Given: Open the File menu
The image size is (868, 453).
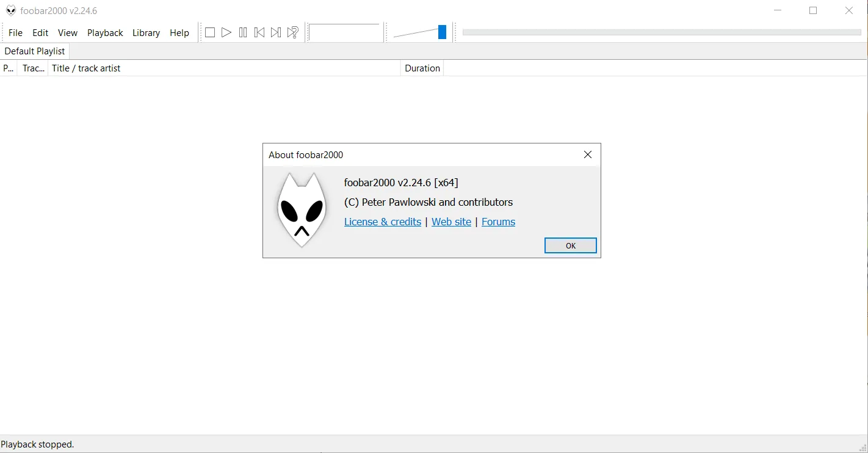Looking at the screenshot, I should (x=15, y=33).
